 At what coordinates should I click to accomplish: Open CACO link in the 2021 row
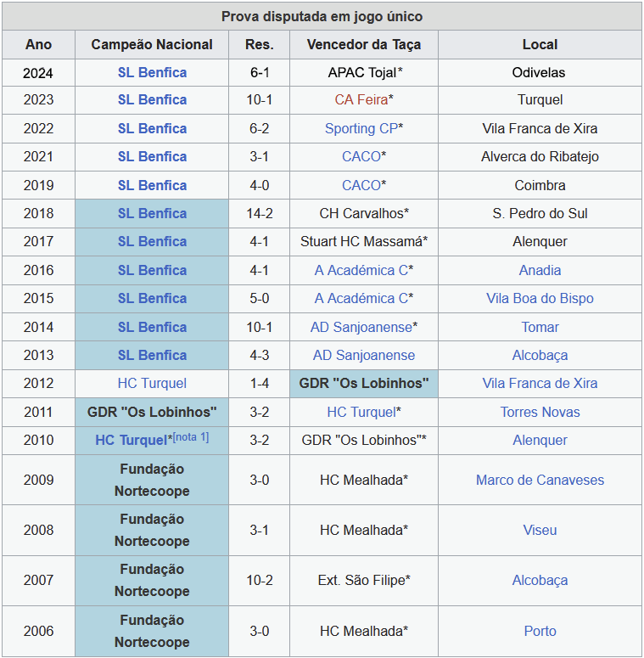click(361, 157)
